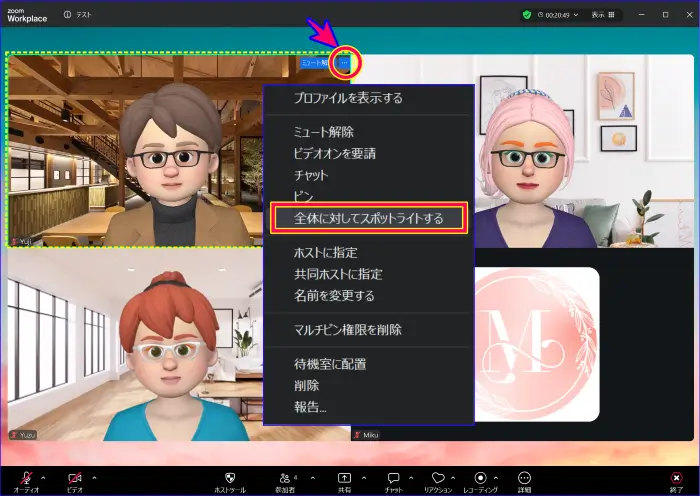Start recording with レコーディング icon
The height and width of the screenshot is (496, 700).
pos(480,478)
